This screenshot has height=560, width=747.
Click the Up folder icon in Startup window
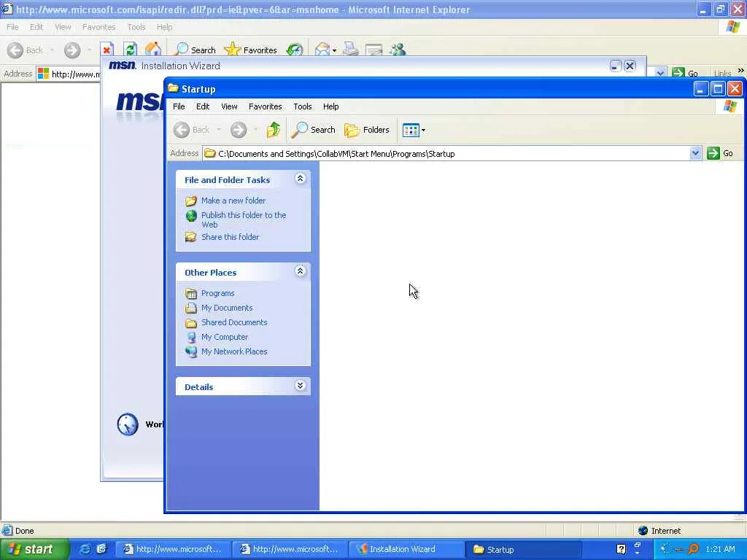click(274, 130)
